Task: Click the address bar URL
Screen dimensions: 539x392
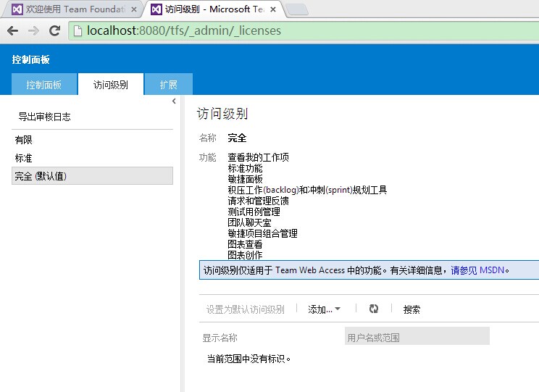Action: 184,31
